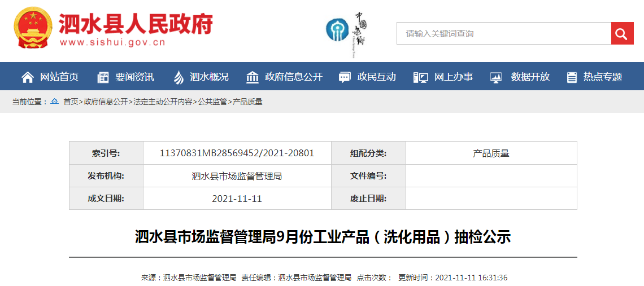Image resolution: width=644 pixels, height=286 pixels.
Task: Click the news icon beside 要闻资讯
Action: [x=103, y=77]
